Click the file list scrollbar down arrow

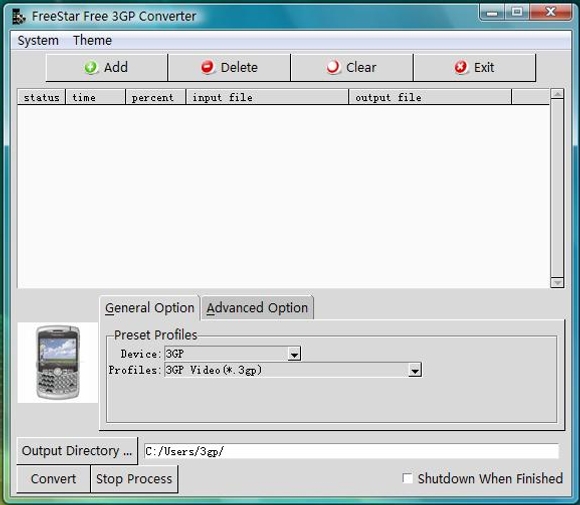(x=557, y=283)
